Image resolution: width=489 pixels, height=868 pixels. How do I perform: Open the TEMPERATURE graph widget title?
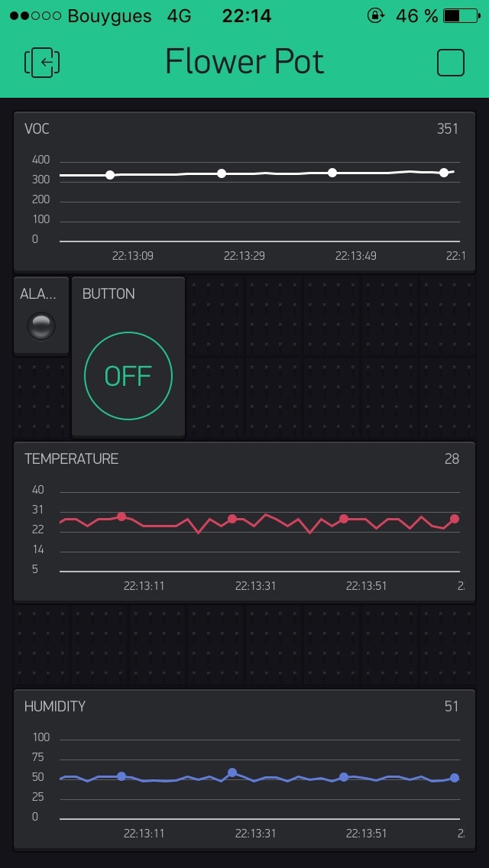pos(71,458)
